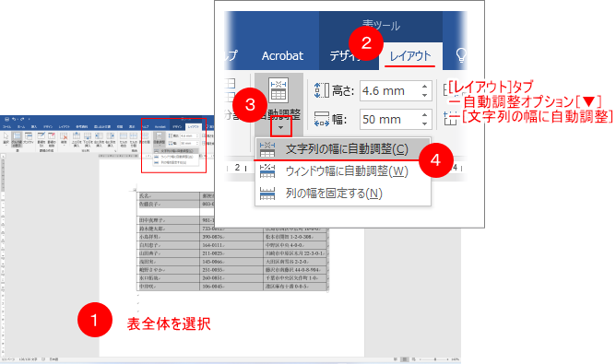
Task: Click the 罫線の削除 eraser icon
Action: pos(52,135)
